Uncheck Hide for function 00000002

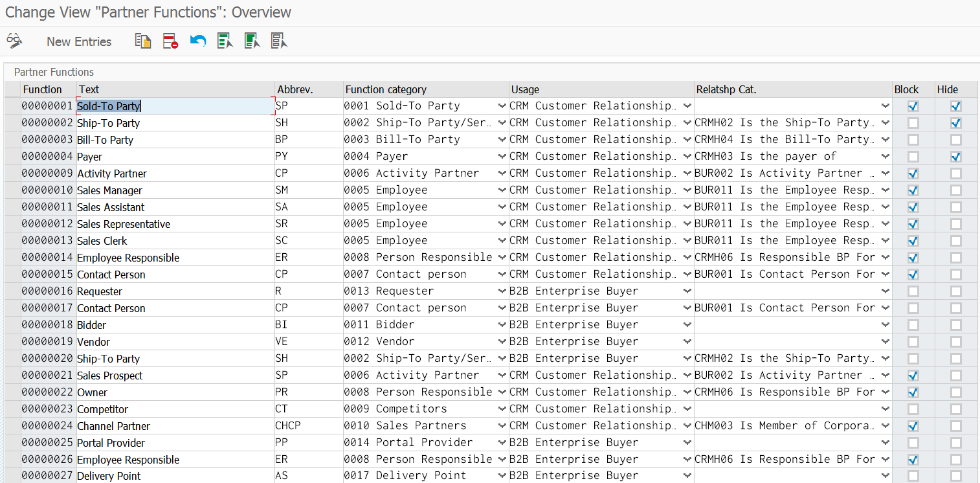[x=955, y=123]
